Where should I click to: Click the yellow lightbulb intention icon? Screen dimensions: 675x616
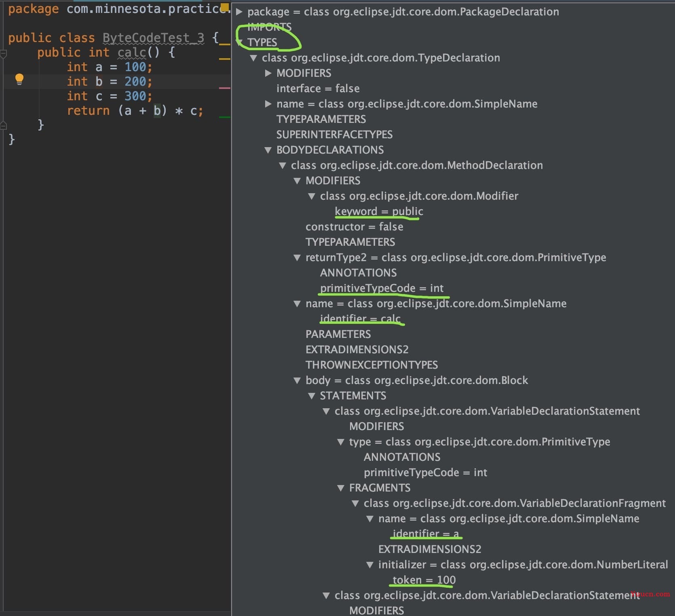click(19, 79)
